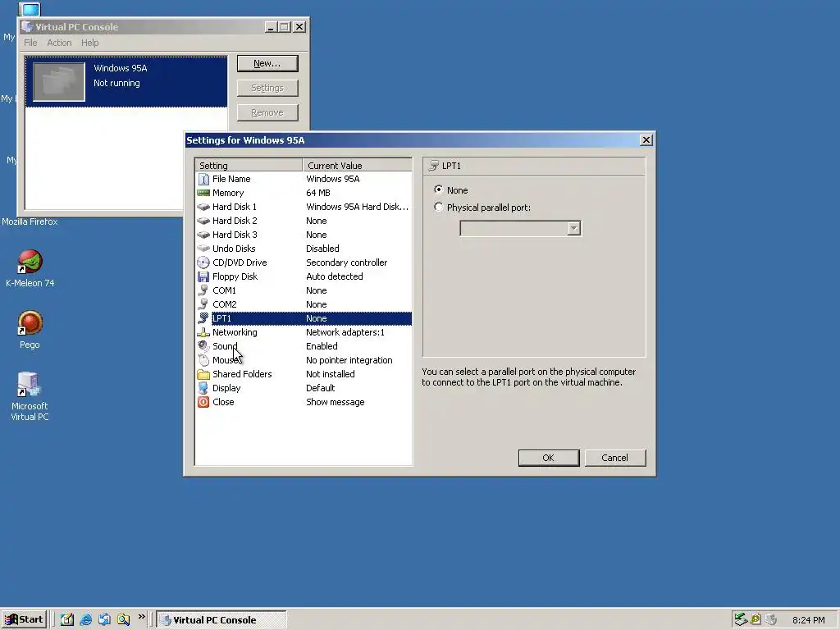Viewport: 840px width, 630px height.
Task: Open the Start menu
Action: pos(24,620)
